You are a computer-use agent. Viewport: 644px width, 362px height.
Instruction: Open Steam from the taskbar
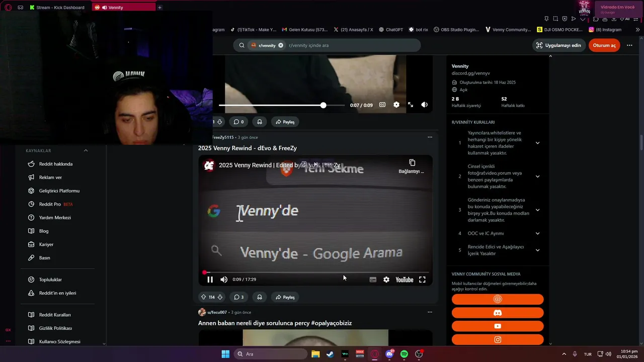330,354
